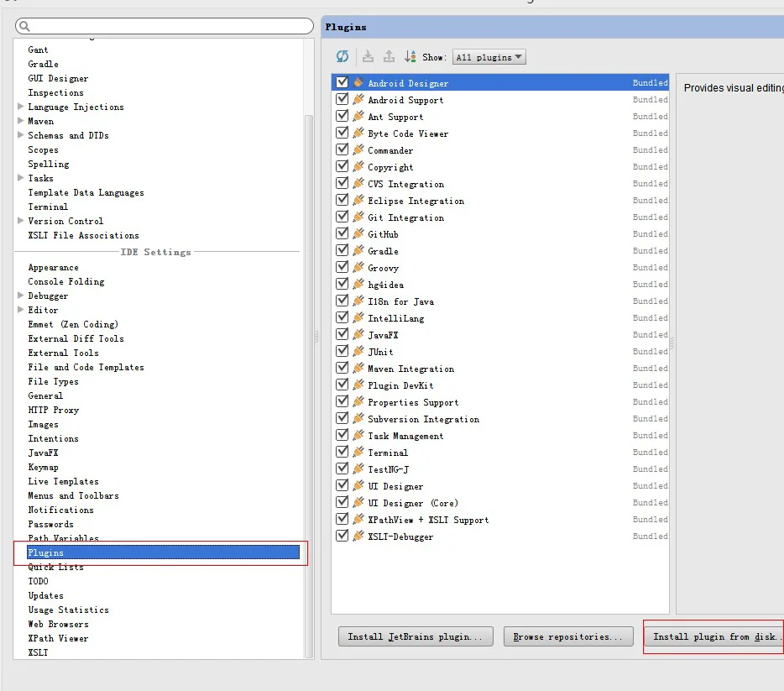Toggle the I18n for Java checkbox
This screenshot has width=784, height=691.
coord(342,301)
